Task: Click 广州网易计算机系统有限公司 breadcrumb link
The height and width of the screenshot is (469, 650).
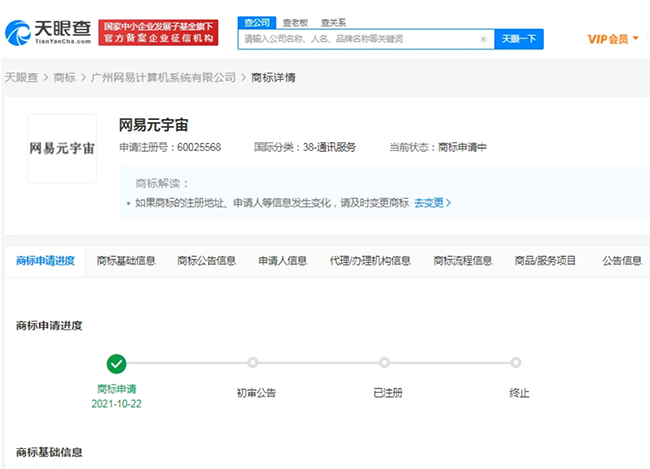Action: pyautogui.click(x=163, y=77)
